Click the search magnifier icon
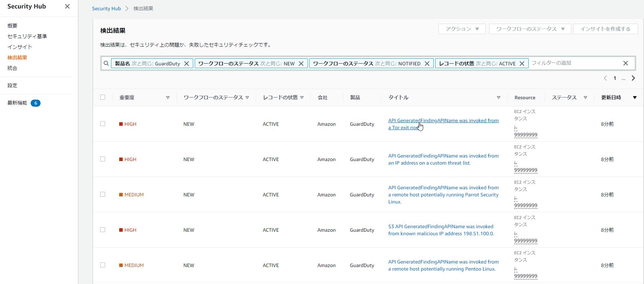 click(106, 64)
